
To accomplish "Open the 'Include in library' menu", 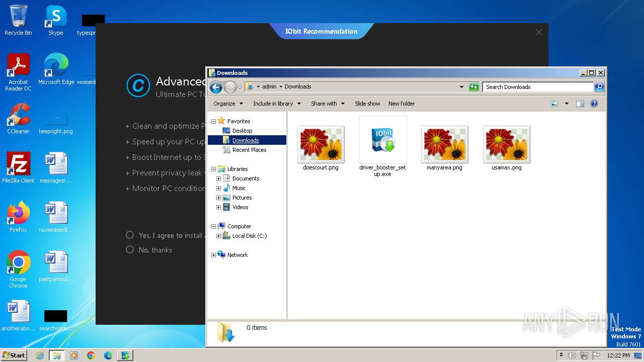I will tap(277, 104).
